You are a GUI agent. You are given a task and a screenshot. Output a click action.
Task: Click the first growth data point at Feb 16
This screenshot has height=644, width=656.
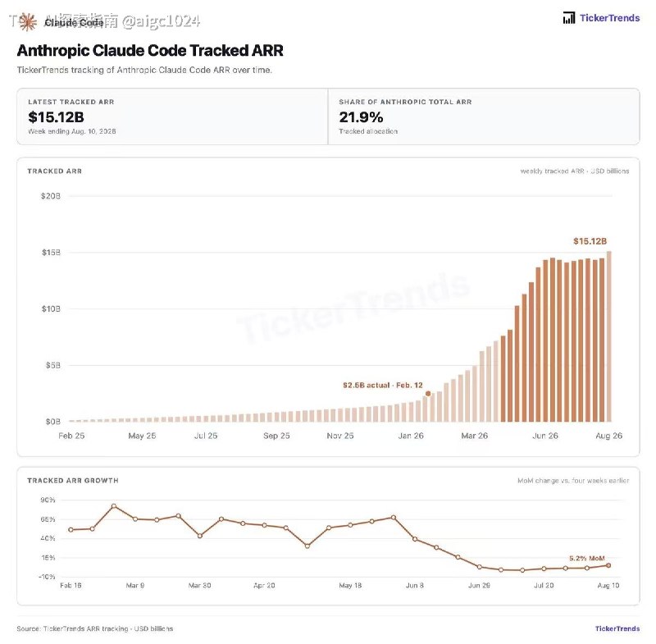click(71, 530)
